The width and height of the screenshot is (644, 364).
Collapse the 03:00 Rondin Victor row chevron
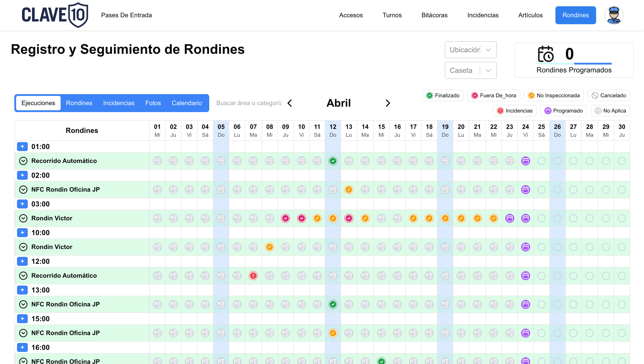pos(23,218)
